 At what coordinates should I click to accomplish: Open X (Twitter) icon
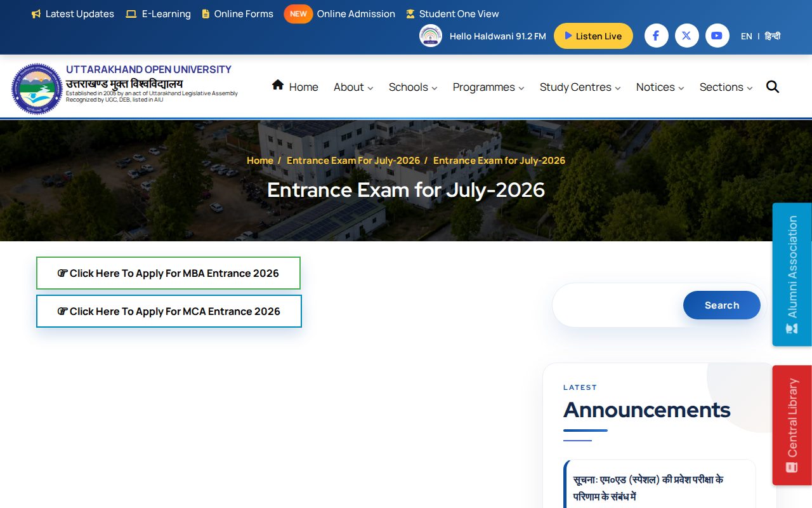pyautogui.click(x=686, y=36)
